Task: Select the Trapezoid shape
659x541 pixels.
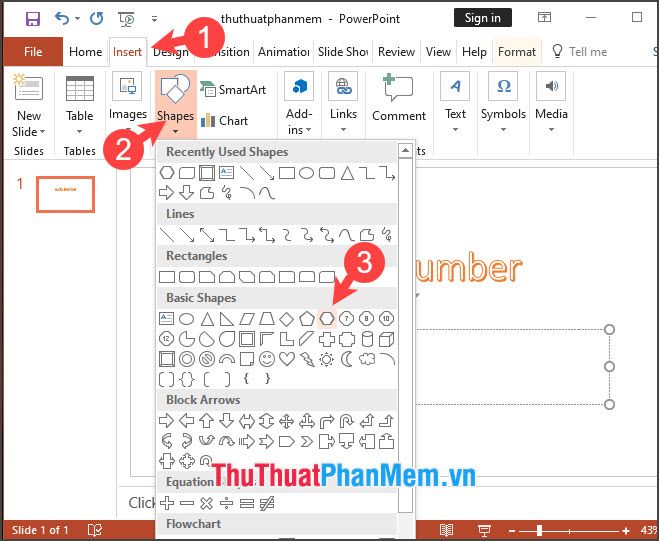Action: coord(266,319)
